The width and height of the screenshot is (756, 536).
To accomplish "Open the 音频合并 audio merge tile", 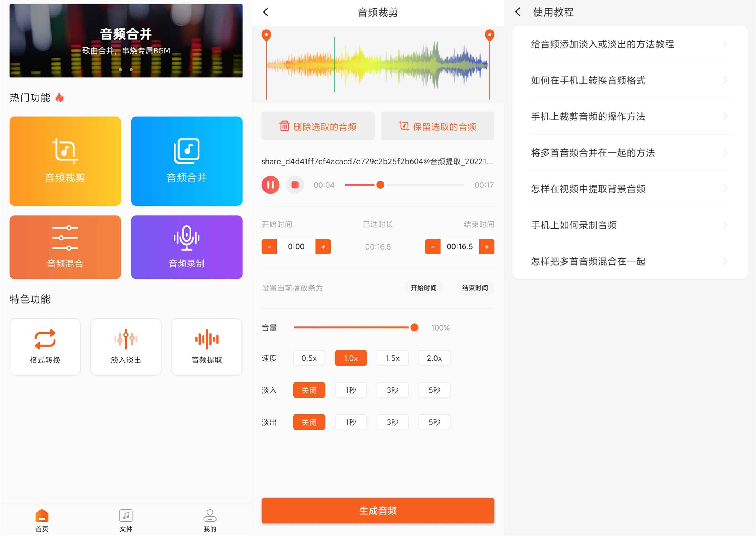I will pyautogui.click(x=187, y=161).
